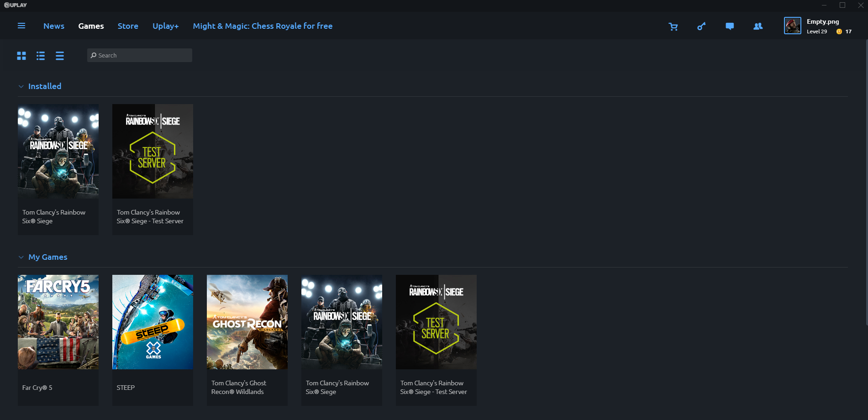Open Rainbow Six Siege cover in My Games
The image size is (868, 420).
pos(342,322)
